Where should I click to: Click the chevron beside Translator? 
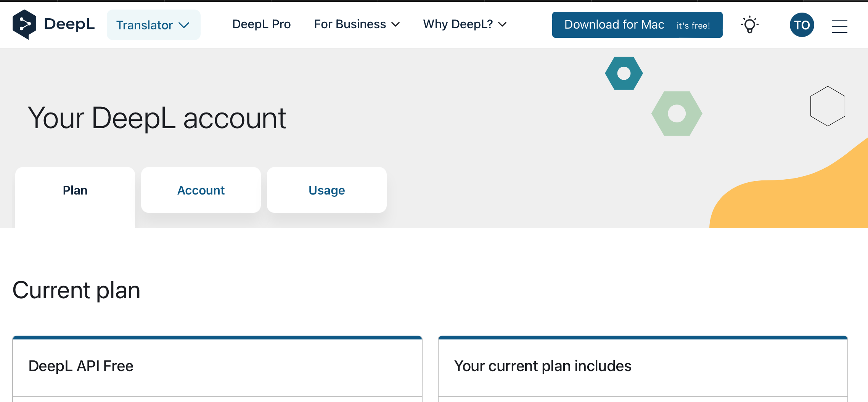point(184,26)
